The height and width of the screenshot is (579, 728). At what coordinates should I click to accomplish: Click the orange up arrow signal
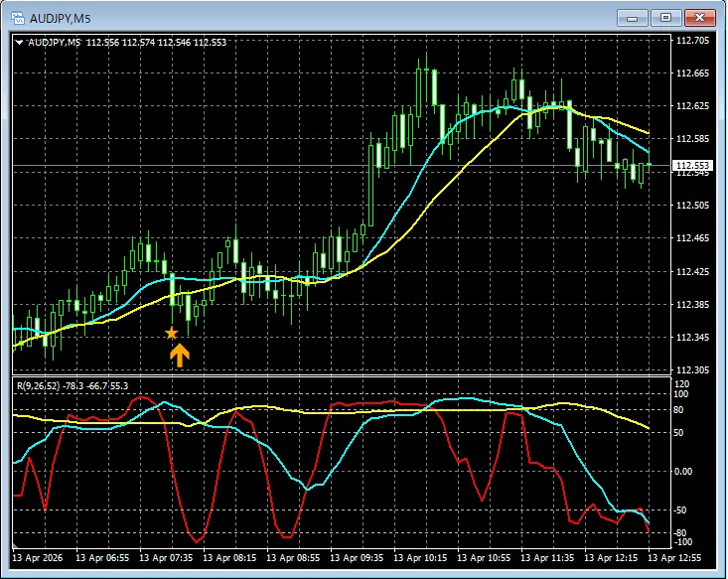point(179,355)
